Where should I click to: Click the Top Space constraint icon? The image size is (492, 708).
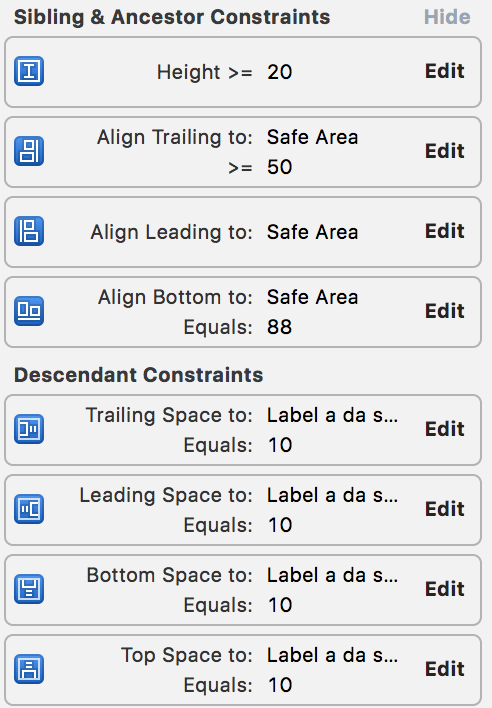point(29,669)
